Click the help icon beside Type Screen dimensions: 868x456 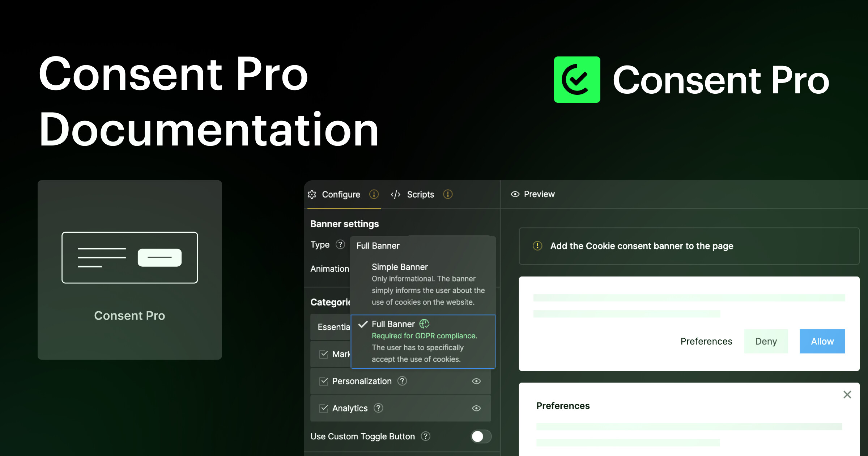[x=340, y=245]
